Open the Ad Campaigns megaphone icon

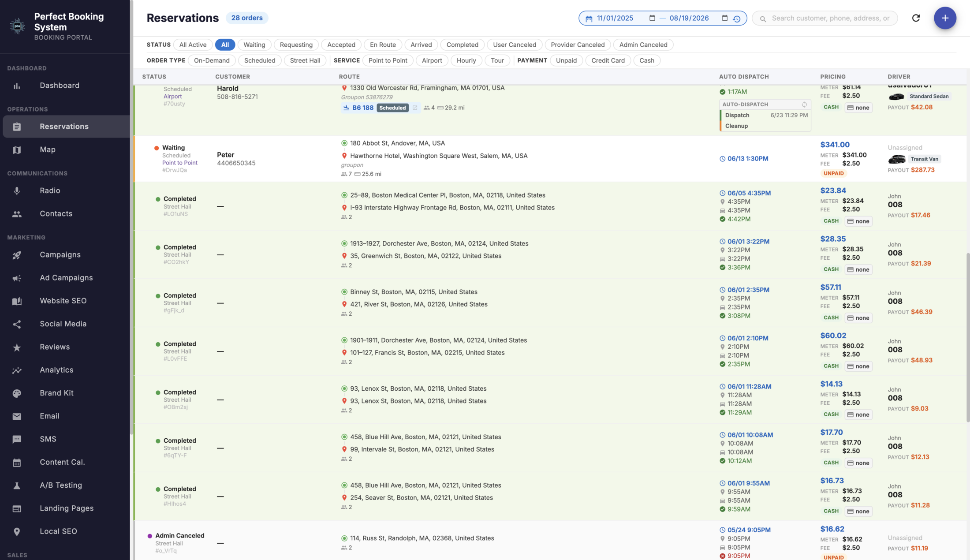pos(17,278)
